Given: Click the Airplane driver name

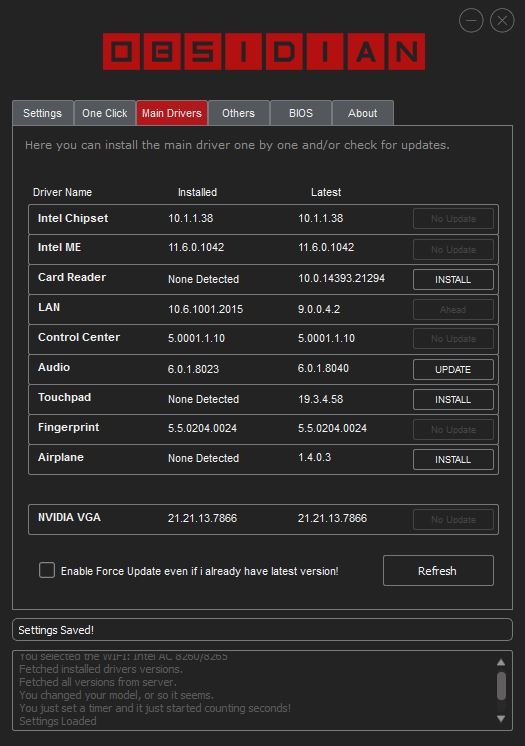Looking at the screenshot, I should pos(60,457).
